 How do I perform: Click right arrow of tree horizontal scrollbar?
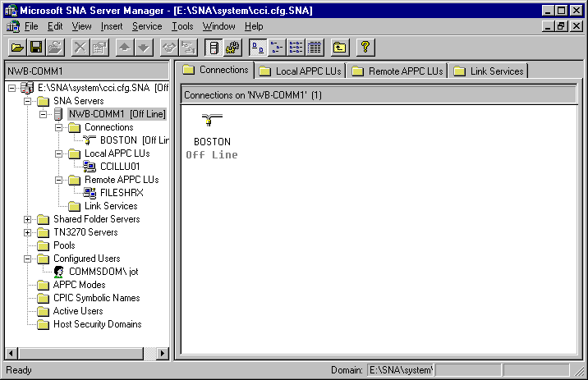(162, 354)
